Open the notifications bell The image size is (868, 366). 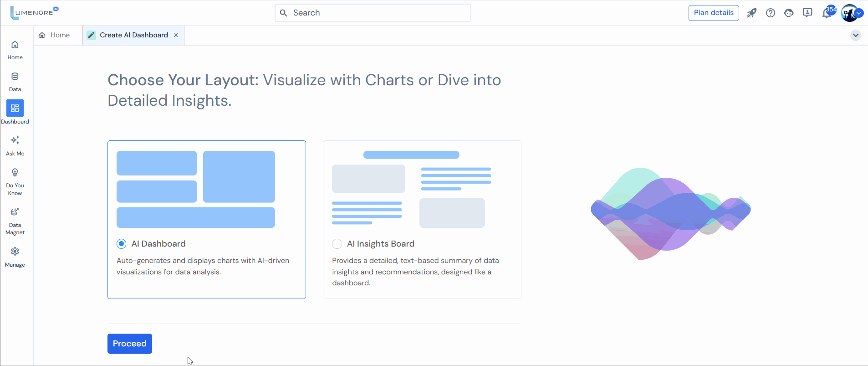827,13
